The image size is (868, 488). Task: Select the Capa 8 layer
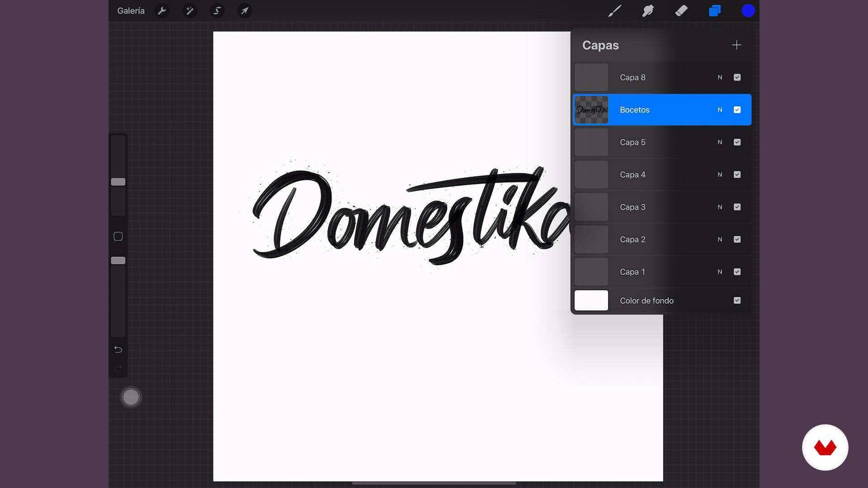pyautogui.click(x=662, y=77)
